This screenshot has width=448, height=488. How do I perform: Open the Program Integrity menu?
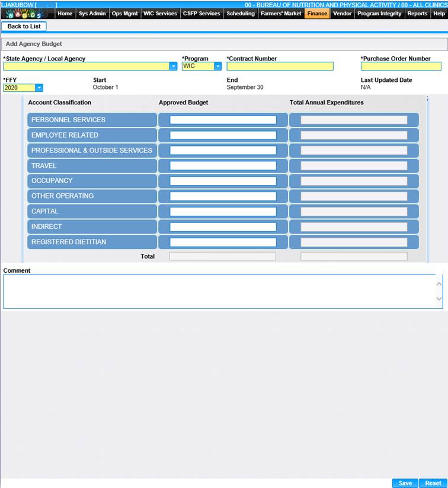pos(379,14)
